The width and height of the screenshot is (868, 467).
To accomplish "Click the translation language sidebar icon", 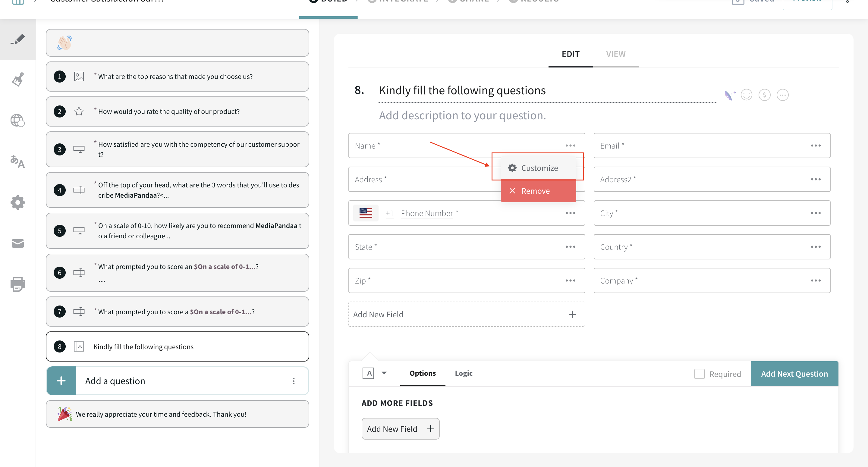I will pos(18,162).
